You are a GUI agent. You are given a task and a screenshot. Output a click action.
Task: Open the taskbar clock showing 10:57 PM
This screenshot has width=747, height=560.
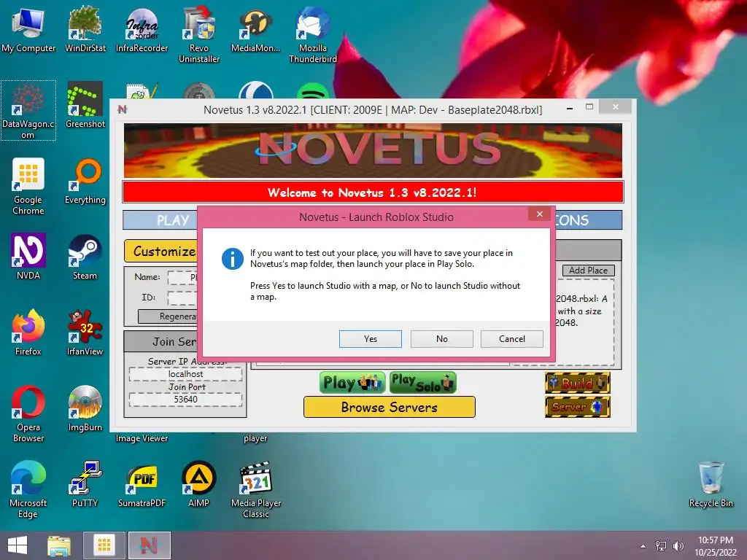(715, 545)
